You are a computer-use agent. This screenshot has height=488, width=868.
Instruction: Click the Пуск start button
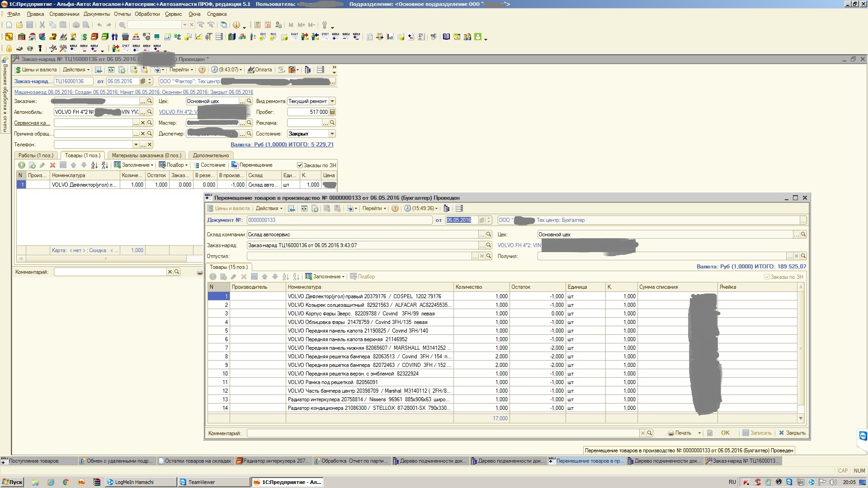click(x=12, y=482)
